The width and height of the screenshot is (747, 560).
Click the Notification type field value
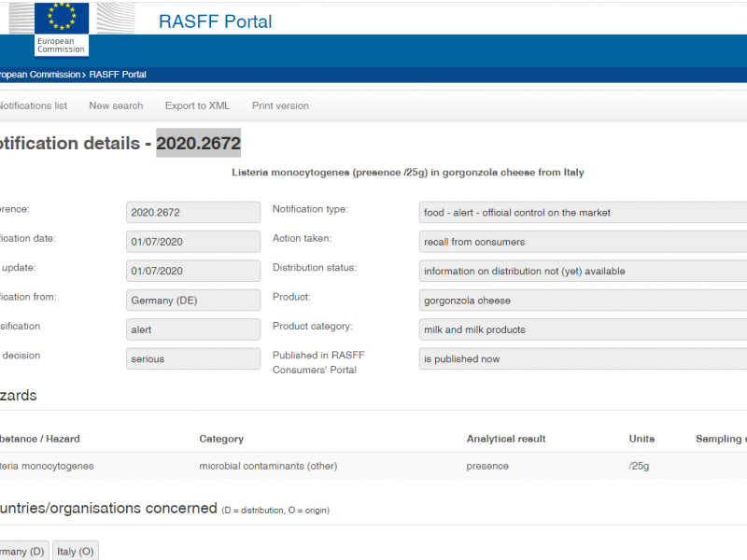point(583,213)
